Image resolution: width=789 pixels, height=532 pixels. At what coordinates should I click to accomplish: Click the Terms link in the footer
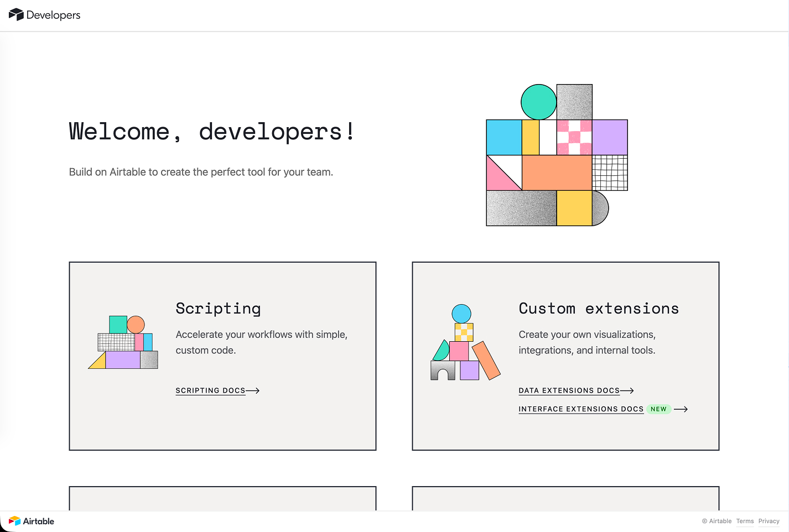pyautogui.click(x=745, y=521)
